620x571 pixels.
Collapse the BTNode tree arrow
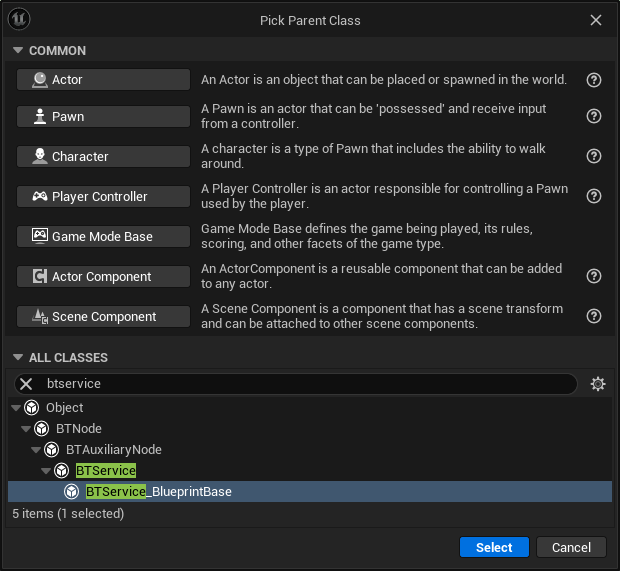[26, 429]
